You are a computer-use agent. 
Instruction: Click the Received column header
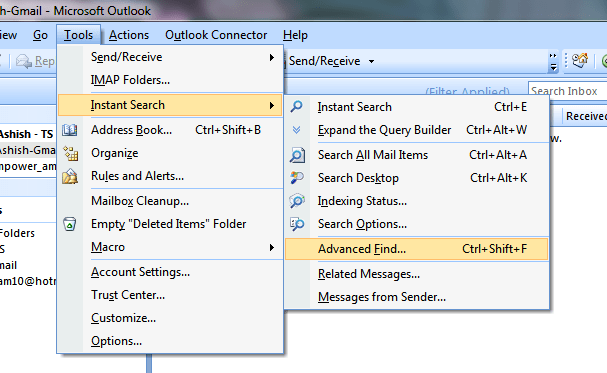pyautogui.click(x=586, y=116)
